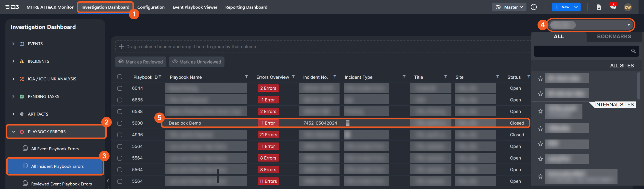644x189 pixels.
Task: Click the 21 Errors badge
Action: coord(268,135)
